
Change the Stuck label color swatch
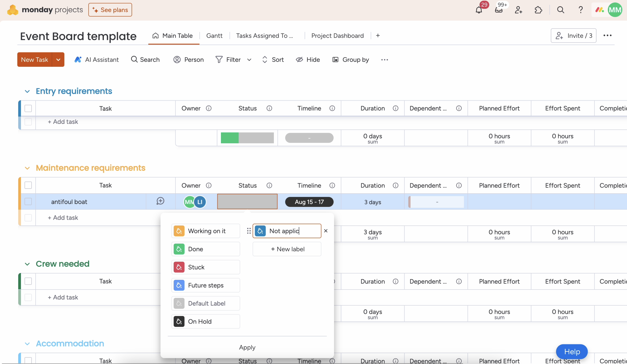[x=179, y=267]
